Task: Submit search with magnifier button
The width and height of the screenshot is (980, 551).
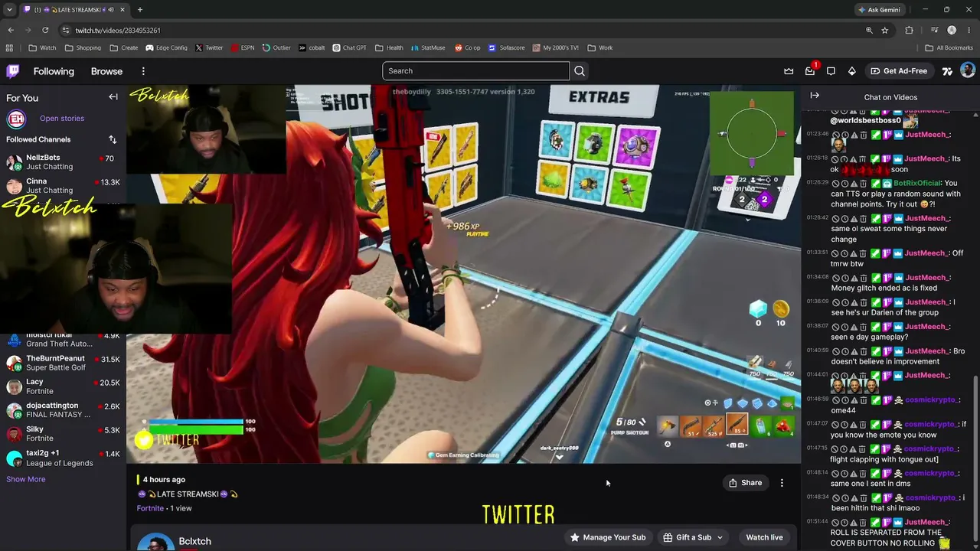Action: point(580,71)
